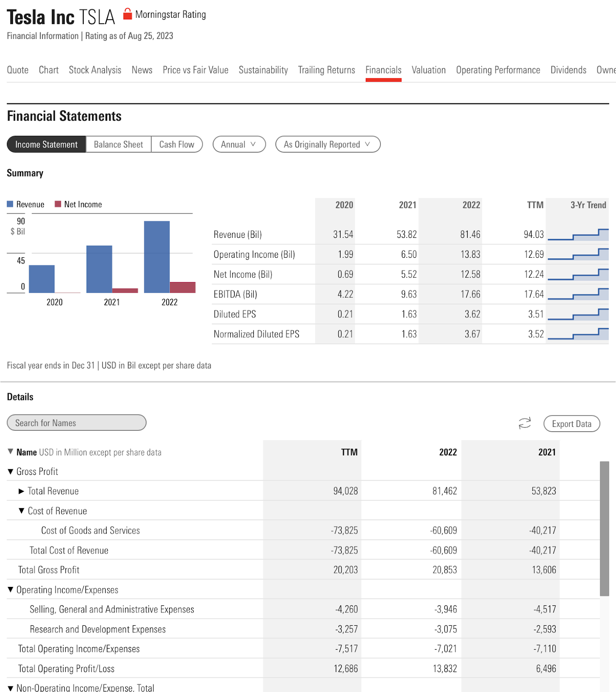Click the refresh arrows icon beside Export Data
Screen dimensions: 616x692
524,423
